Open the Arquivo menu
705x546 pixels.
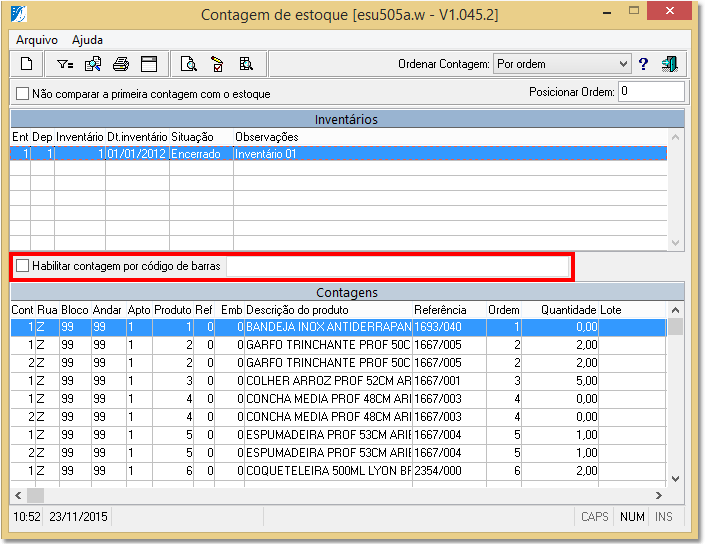tap(37, 40)
